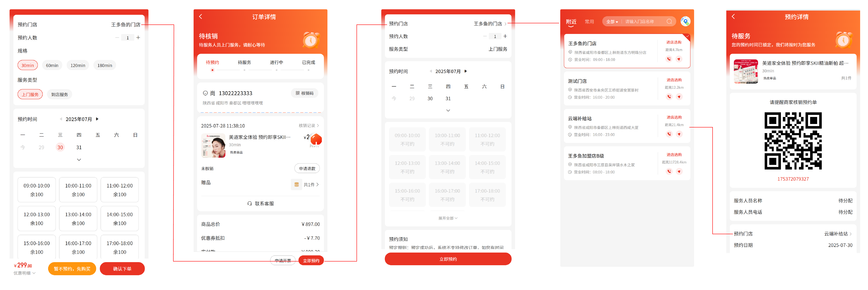Open the 全部 filter dropdown

click(x=612, y=22)
